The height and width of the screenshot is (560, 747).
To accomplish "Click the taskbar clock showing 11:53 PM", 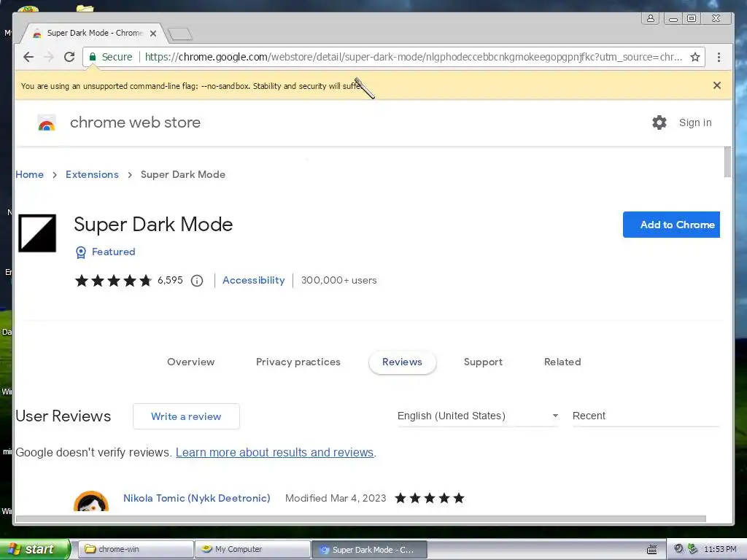I will [x=720, y=550].
